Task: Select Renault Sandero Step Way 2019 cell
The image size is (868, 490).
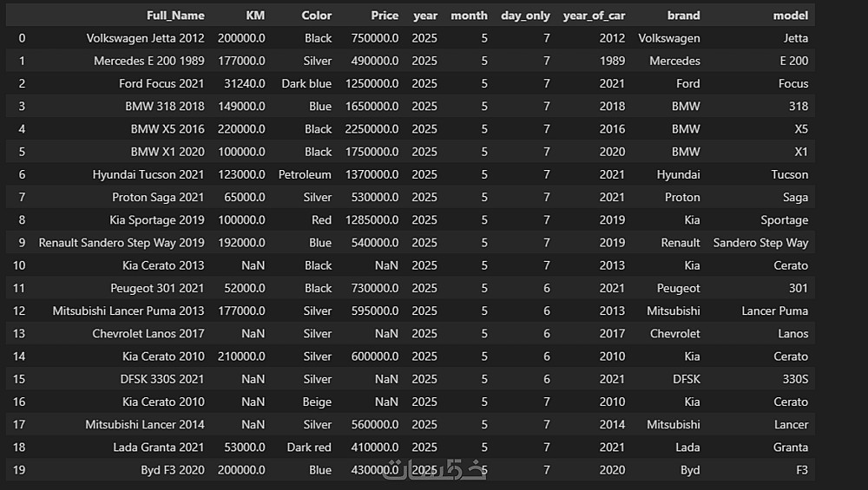Action: pos(122,242)
